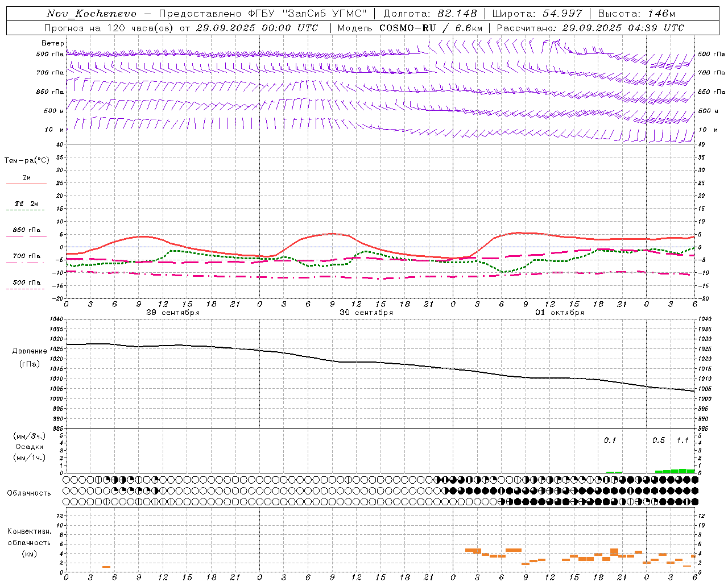The image size is (728, 582).
Task: Click the Nov_Kochenevo station title
Action: [x=92, y=14]
